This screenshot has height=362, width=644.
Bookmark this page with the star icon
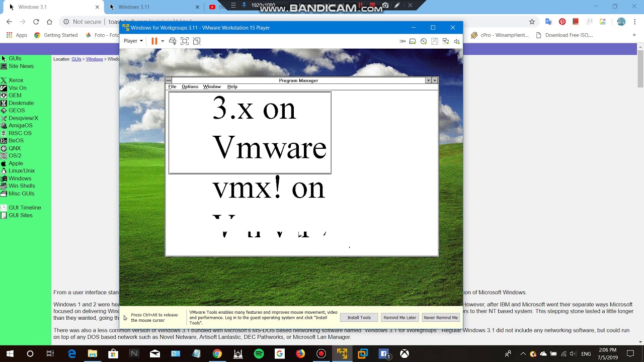[x=532, y=22]
